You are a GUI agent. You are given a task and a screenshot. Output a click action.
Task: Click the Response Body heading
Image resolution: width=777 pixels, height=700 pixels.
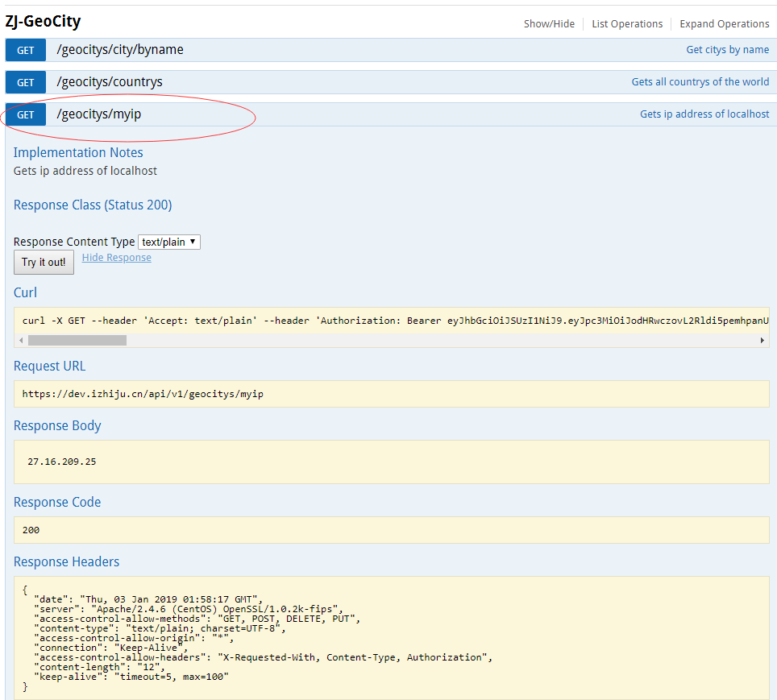[x=57, y=425]
